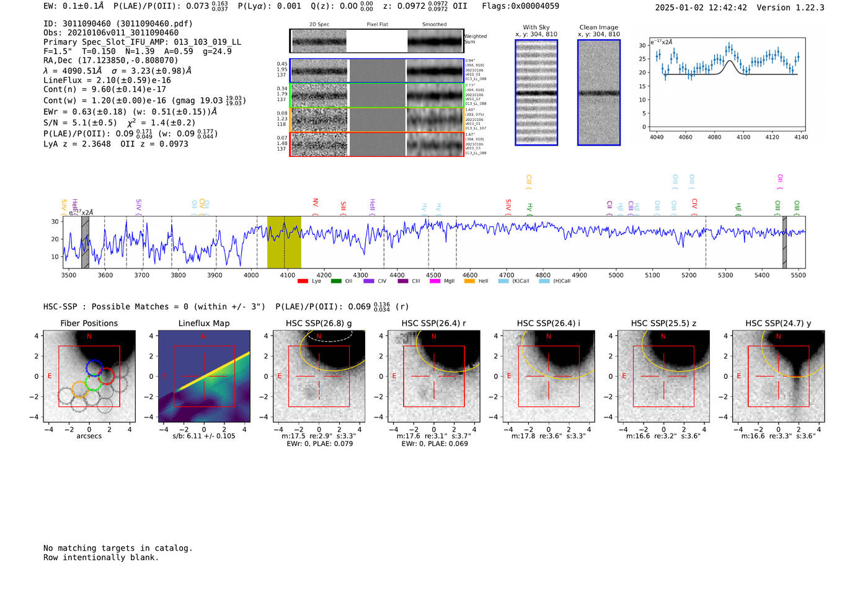Click the m:16.6 re:3.2" s:3.6" caption
This screenshot has height=591, width=868.
tap(663, 436)
